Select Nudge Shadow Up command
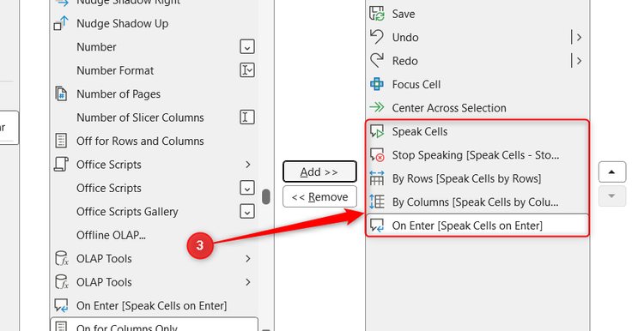644x331 pixels. (x=154, y=23)
